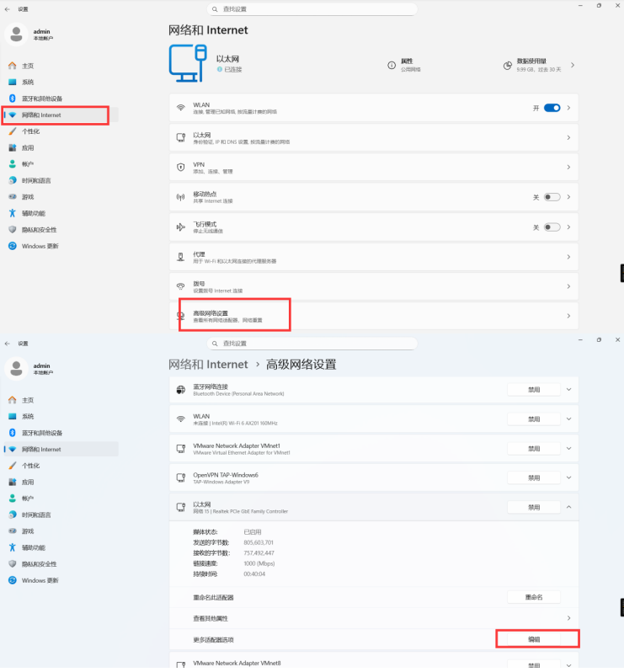Open the 拨号 dial-up settings row
Screen dimensions: 624x672
pyautogui.click(x=374, y=286)
